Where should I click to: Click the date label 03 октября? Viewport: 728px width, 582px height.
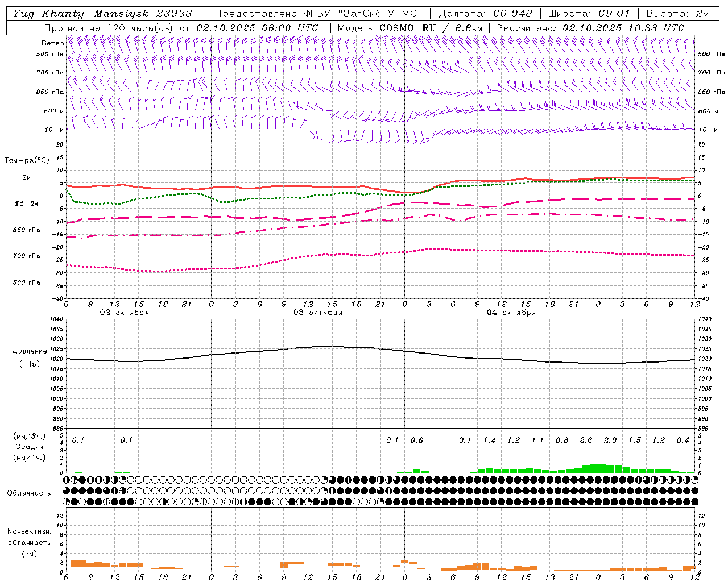318,313
